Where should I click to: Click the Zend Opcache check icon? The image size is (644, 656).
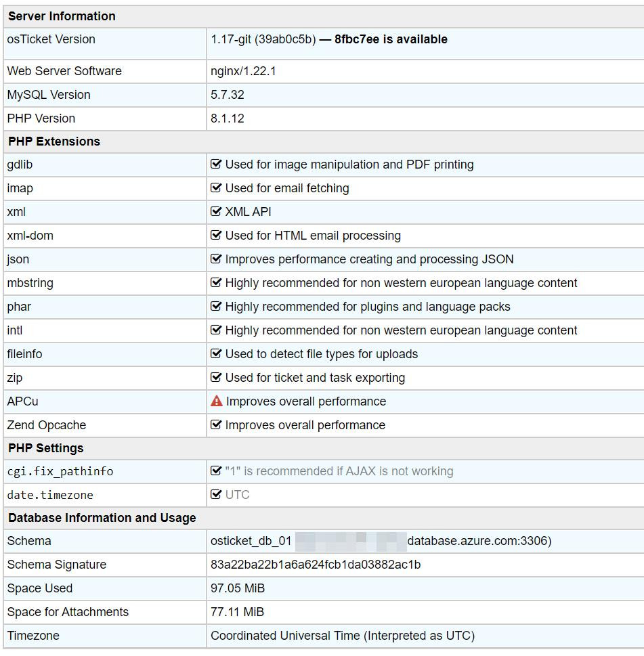click(217, 425)
